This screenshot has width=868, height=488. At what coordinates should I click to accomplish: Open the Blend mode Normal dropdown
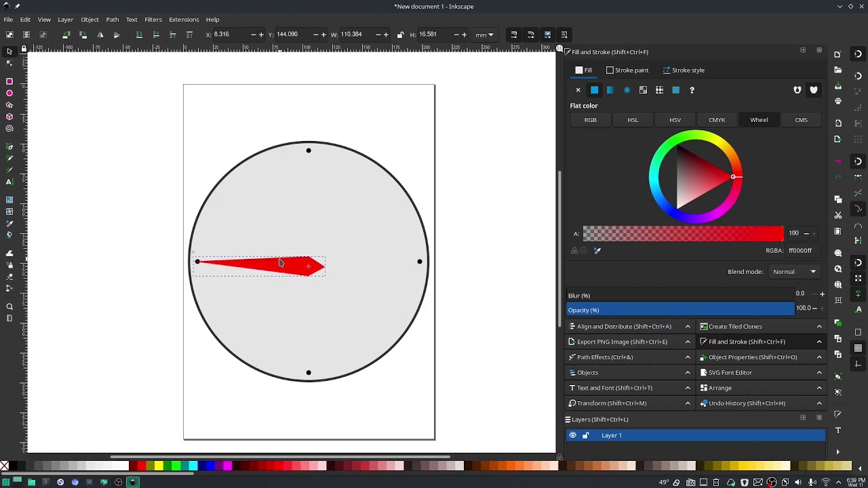pyautogui.click(x=794, y=272)
